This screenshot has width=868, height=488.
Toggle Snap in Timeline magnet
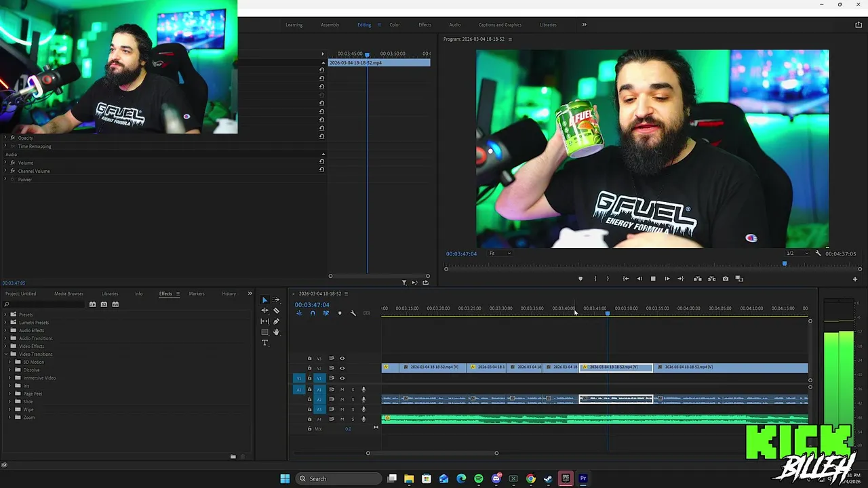point(313,313)
